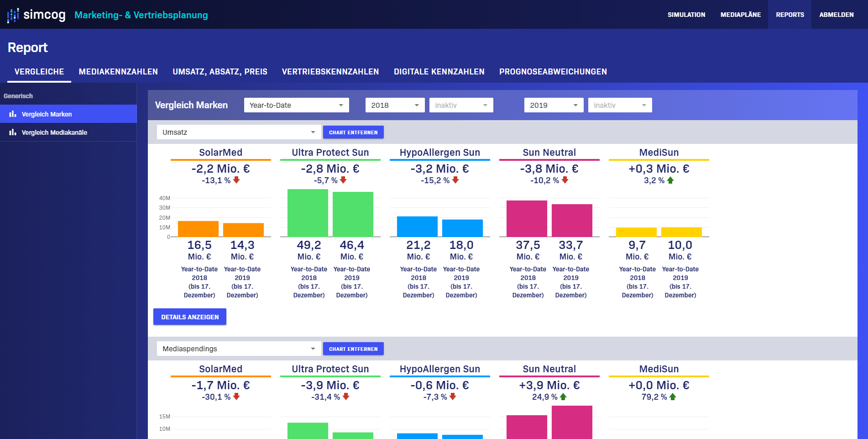Expand the Umsatz metric dropdown
This screenshot has height=439, width=868.
239,132
